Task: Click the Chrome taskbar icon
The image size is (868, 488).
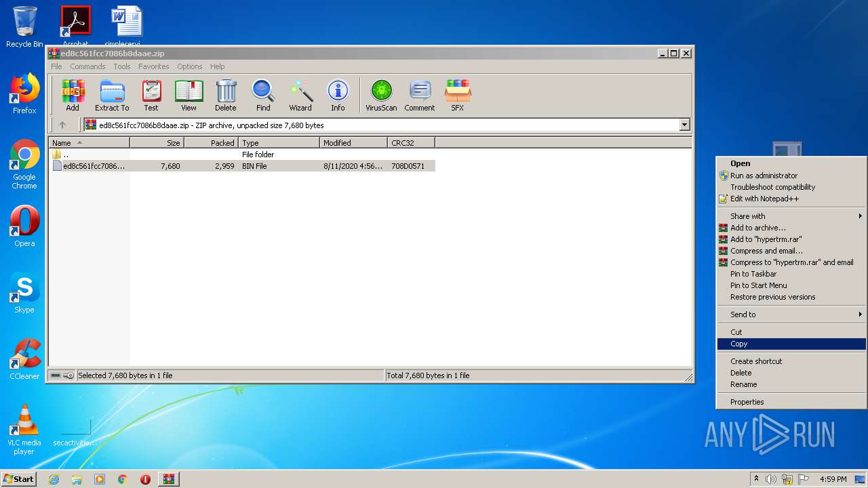Action: point(123,479)
